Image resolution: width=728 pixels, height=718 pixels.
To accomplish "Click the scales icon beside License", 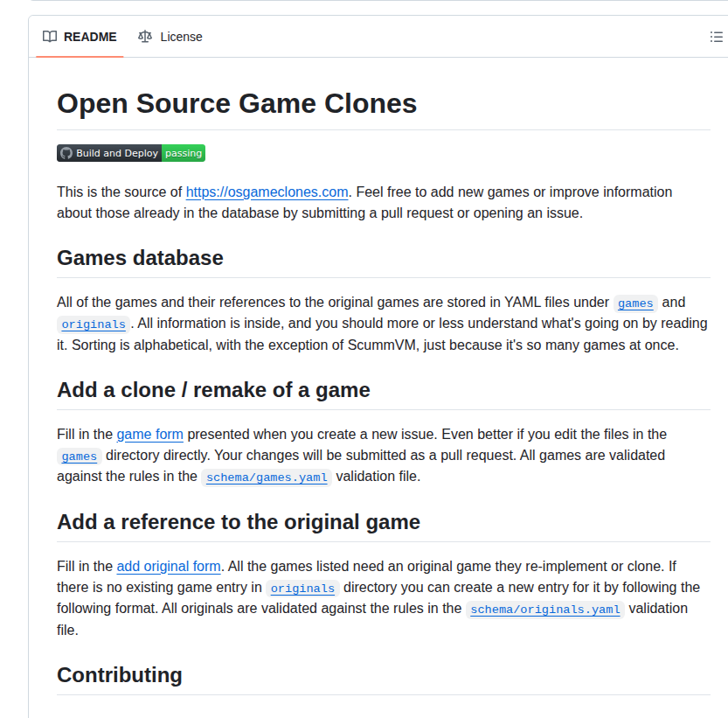I will [x=145, y=37].
